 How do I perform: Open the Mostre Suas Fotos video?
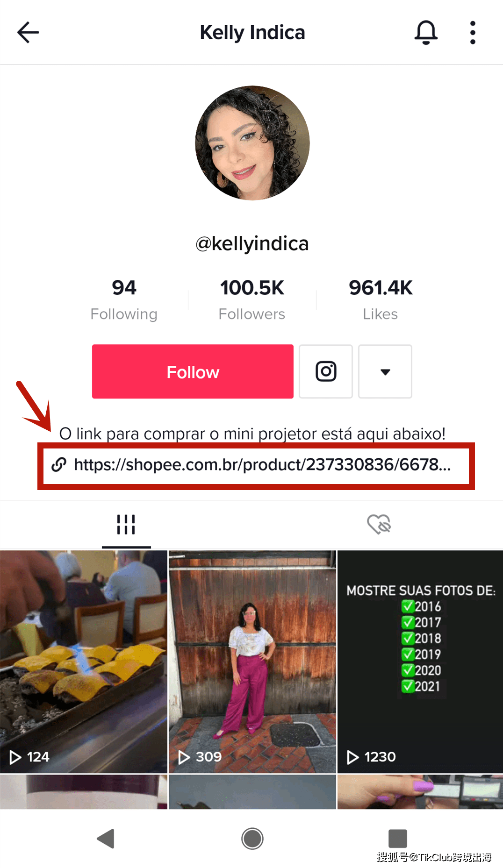[420, 662]
